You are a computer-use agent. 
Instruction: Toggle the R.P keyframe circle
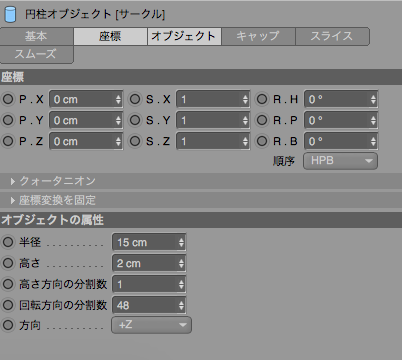click(x=262, y=120)
